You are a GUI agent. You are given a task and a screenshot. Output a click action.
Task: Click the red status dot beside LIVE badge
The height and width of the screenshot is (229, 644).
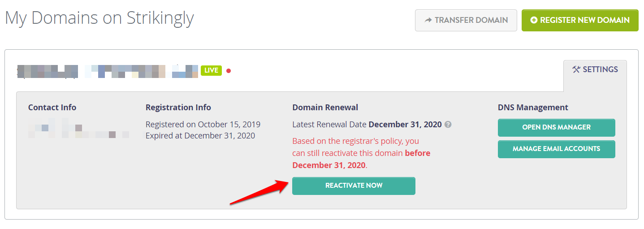229,71
